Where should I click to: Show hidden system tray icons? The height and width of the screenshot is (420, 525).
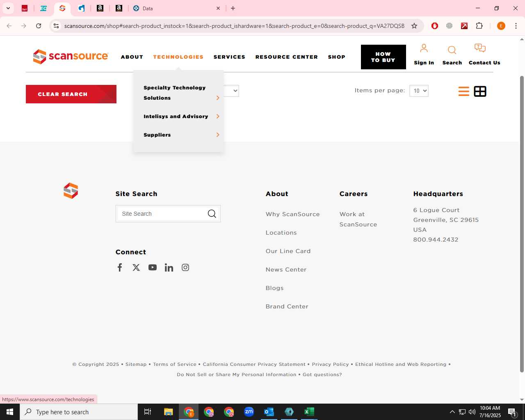[452, 412]
